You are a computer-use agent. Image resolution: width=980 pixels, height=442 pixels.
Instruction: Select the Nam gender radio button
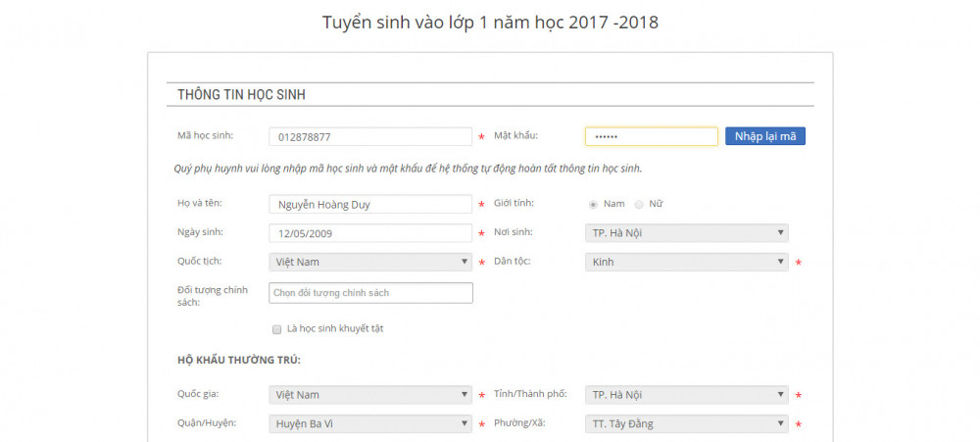[x=593, y=204]
